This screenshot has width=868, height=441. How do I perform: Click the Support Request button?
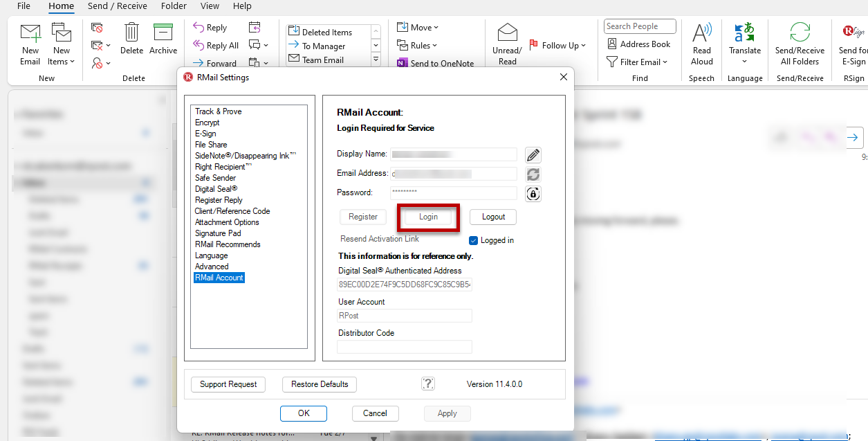point(228,384)
